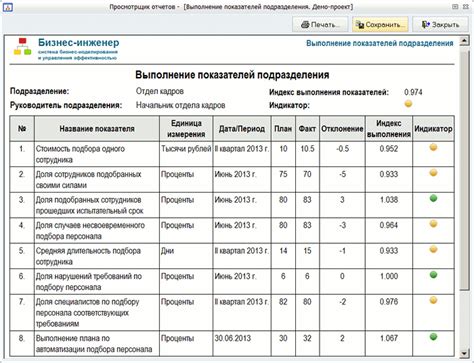474x363 pixels.
Task: Click the green indicator in row 3
Action: 433,198
